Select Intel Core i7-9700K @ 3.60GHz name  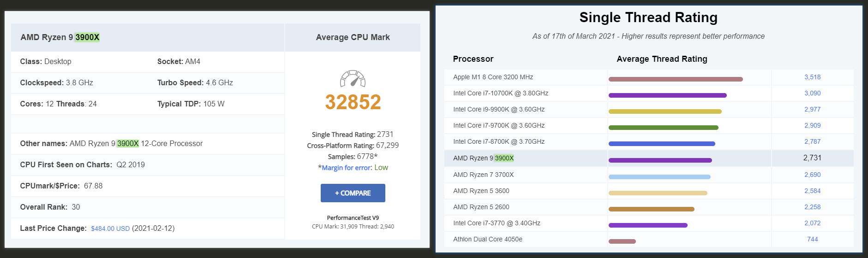[x=499, y=125]
